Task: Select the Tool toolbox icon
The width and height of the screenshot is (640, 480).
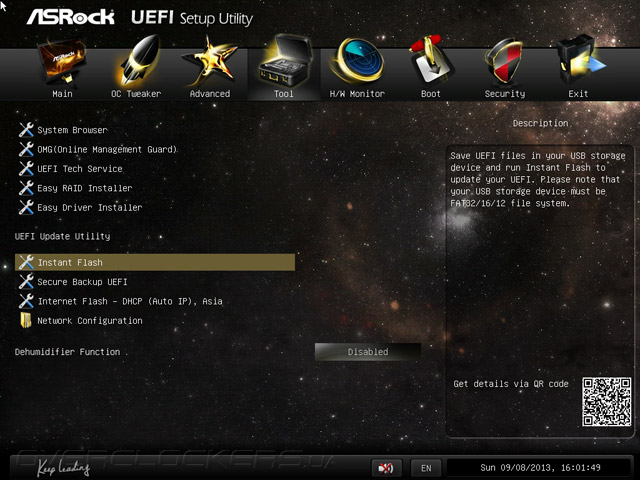Action: tap(285, 61)
